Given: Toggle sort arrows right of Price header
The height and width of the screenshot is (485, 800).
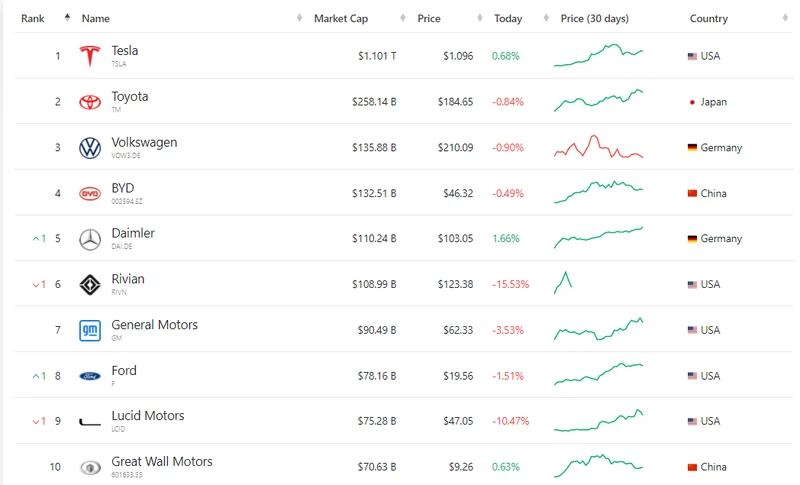Looking at the screenshot, I should (x=480, y=18).
